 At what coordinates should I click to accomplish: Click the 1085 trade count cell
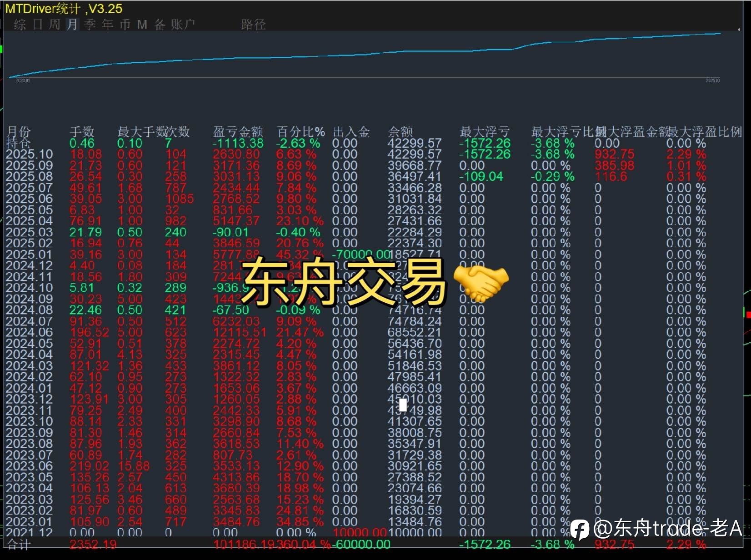point(179,199)
